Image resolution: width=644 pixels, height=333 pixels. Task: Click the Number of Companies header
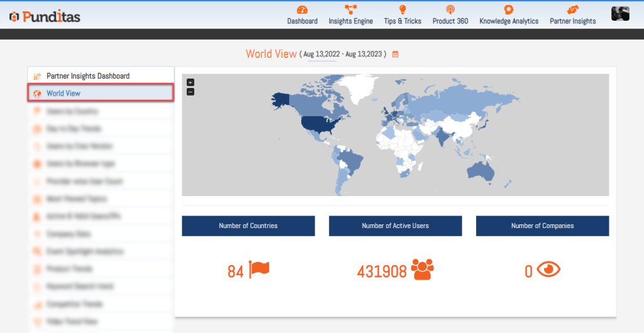coord(542,226)
